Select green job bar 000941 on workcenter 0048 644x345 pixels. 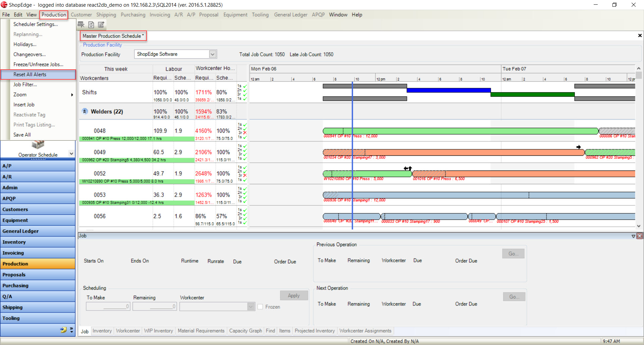pos(461,131)
